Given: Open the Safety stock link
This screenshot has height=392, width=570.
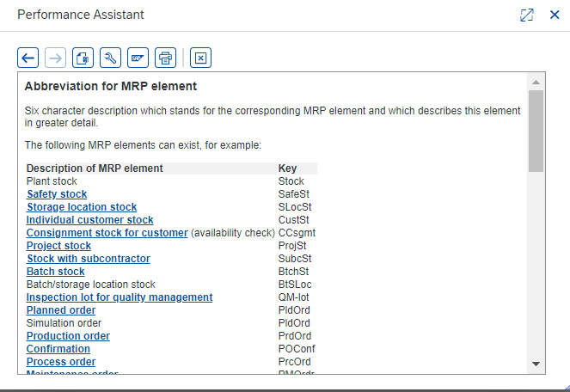Looking at the screenshot, I should [x=57, y=194].
